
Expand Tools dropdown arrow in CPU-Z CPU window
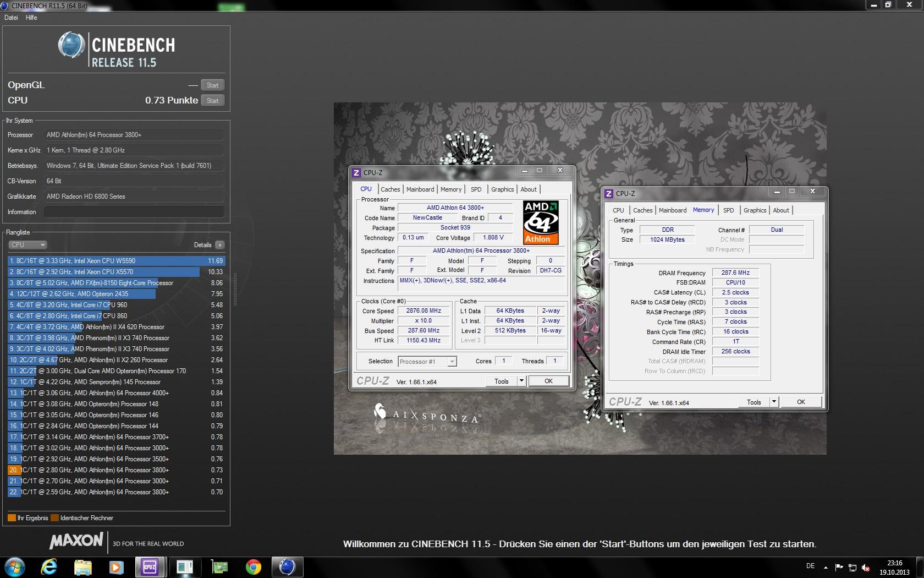coord(521,381)
